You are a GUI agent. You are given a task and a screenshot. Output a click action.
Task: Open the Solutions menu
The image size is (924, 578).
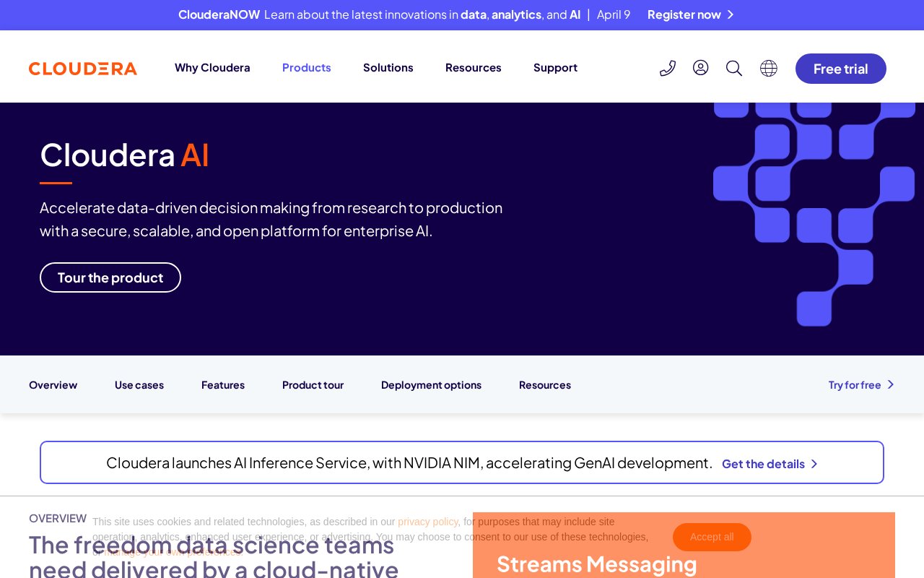pyautogui.click(x=388, y=67)
